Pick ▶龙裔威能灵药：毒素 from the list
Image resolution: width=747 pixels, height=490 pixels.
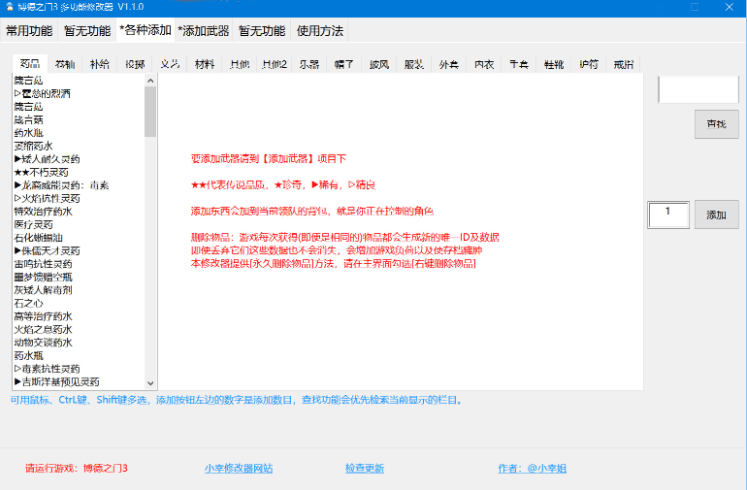[79, 185]
